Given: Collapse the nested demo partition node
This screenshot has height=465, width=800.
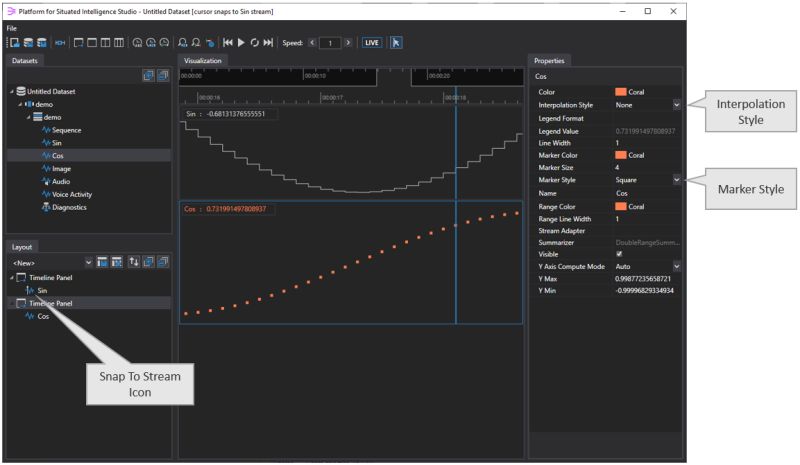Looking at the screenshot, I should [29, 117].
